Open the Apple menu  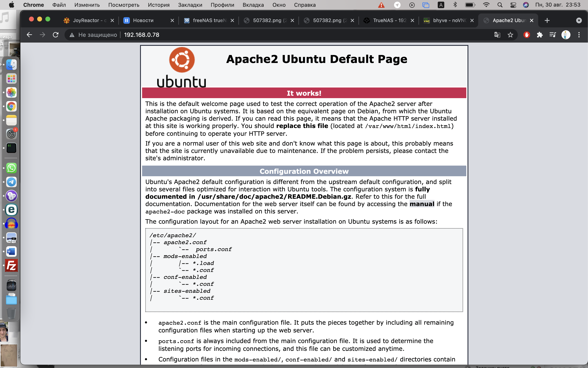(x=11, y=5)
